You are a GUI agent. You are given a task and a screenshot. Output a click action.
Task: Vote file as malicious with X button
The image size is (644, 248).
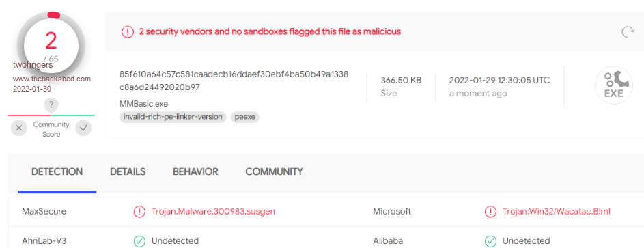coord(19,128)
